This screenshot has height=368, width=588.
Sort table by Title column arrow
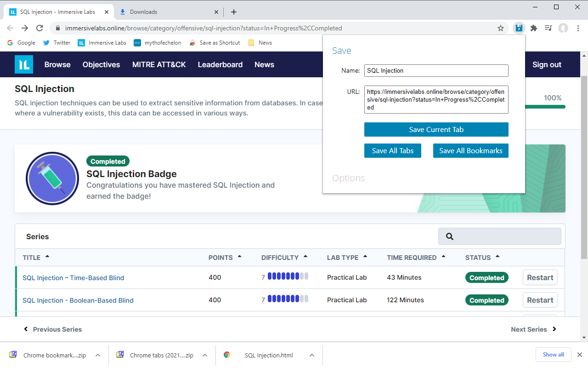point(47,257)
